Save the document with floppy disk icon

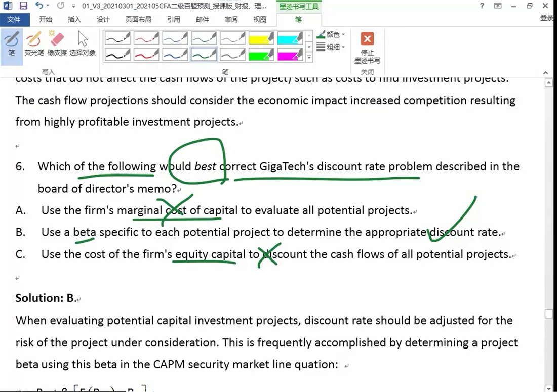[x=23, y=6]
